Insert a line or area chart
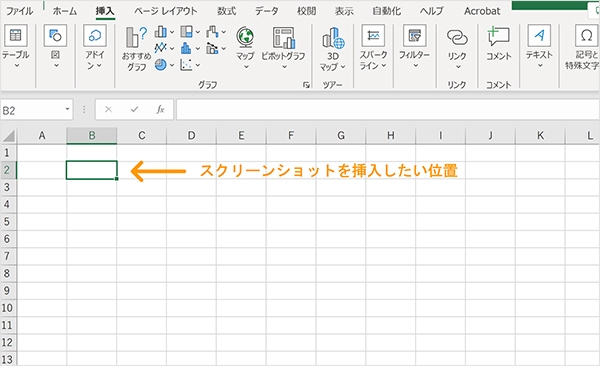Screen dimensions: 600x366 161,48
